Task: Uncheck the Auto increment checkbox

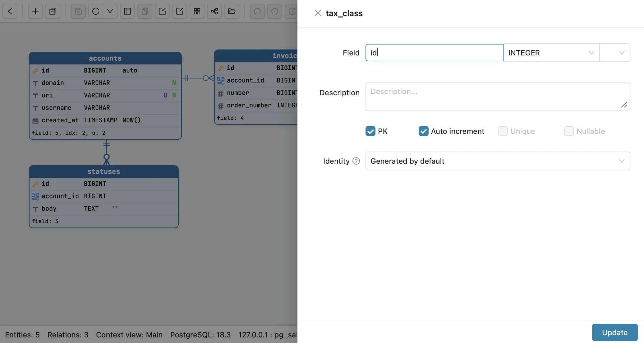Action: 423,131
